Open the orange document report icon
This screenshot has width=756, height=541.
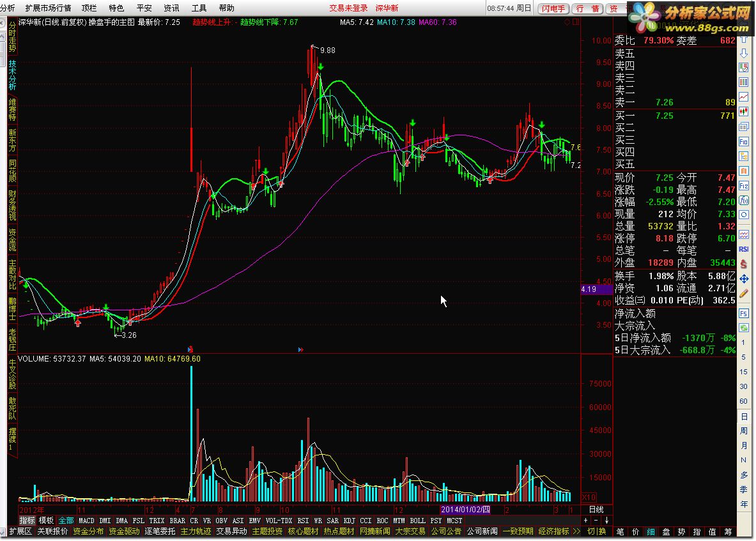tap(743, 171)
